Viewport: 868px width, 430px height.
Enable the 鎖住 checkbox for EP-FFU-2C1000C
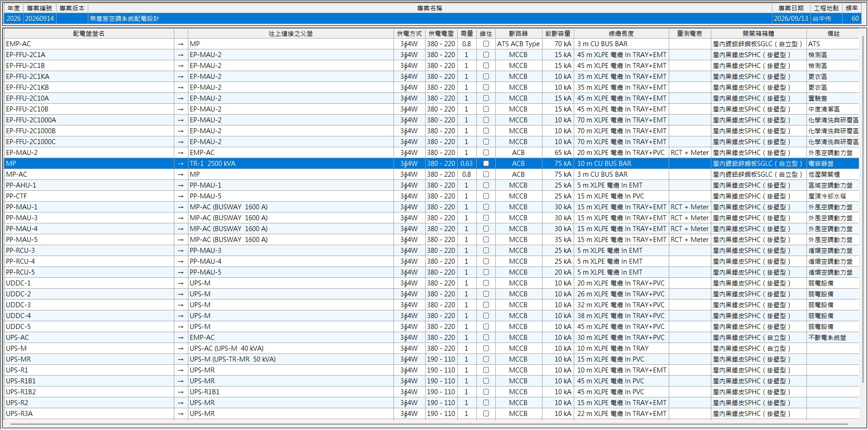click(486, 142)
